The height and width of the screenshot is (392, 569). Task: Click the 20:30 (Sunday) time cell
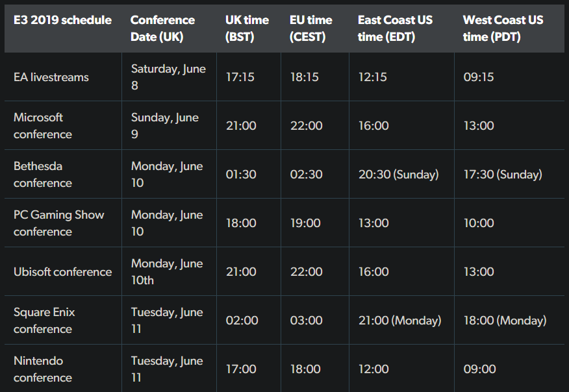click(x=398, y=175)
